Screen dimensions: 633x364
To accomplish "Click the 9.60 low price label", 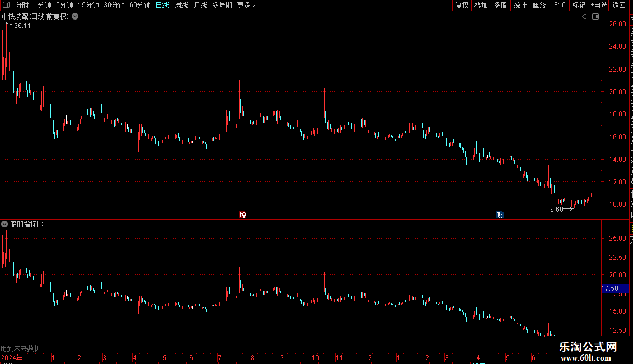I will point(556,209).
